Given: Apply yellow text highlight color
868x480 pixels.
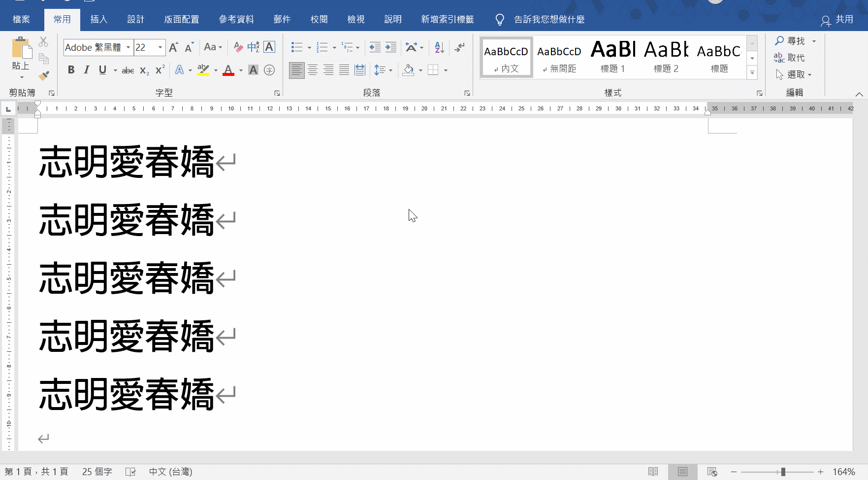Looking at the screenshot, I should (x=203, y=70).
